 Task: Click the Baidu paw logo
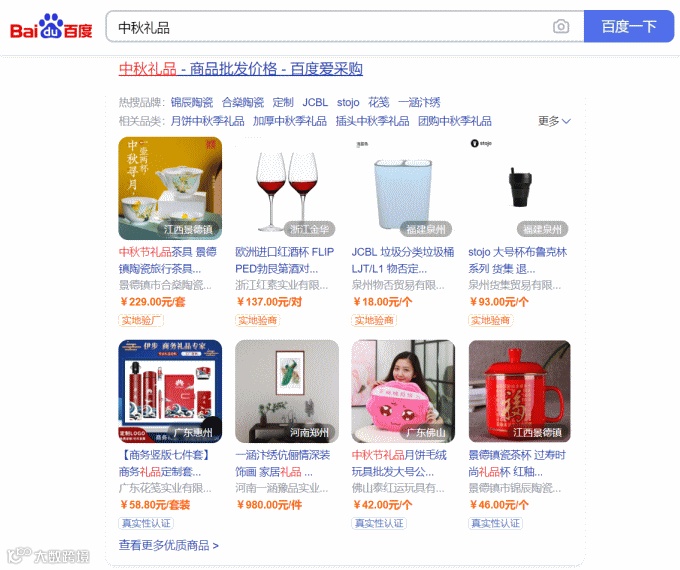(51, 27)
